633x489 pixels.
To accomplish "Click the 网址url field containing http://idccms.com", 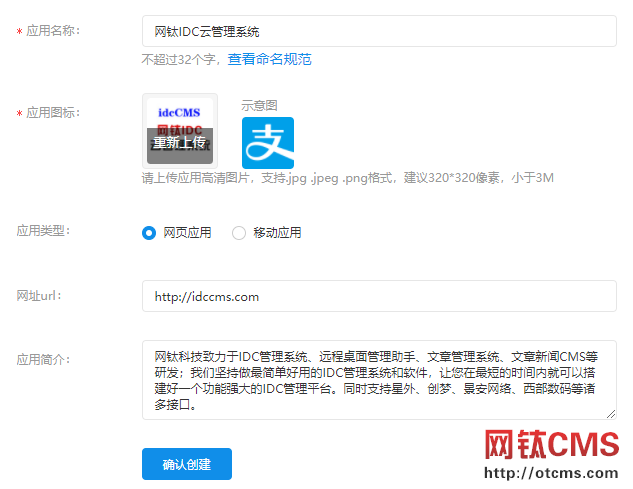I will click(379, 296).
